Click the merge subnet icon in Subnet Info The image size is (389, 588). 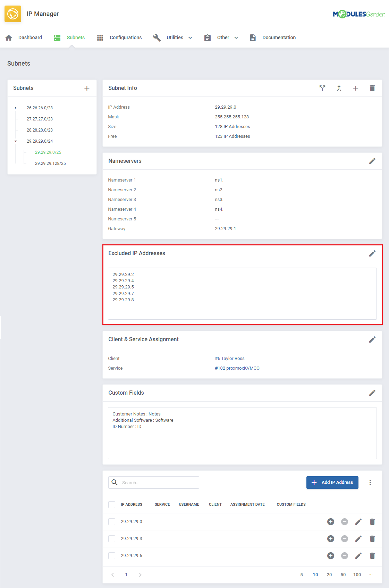click(339, 88)
